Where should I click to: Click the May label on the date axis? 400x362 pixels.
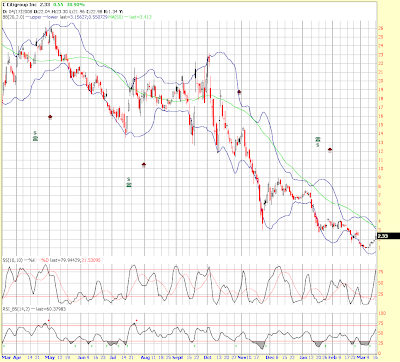pos(49,358)
